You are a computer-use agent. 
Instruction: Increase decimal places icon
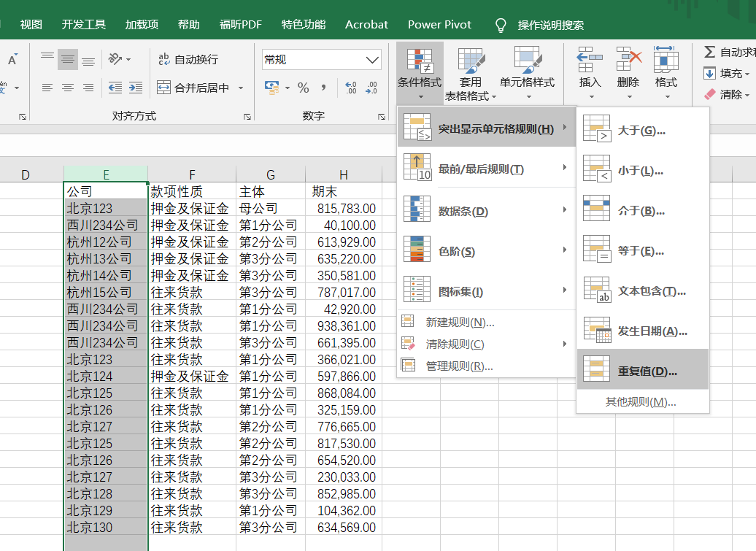(350, 88)
